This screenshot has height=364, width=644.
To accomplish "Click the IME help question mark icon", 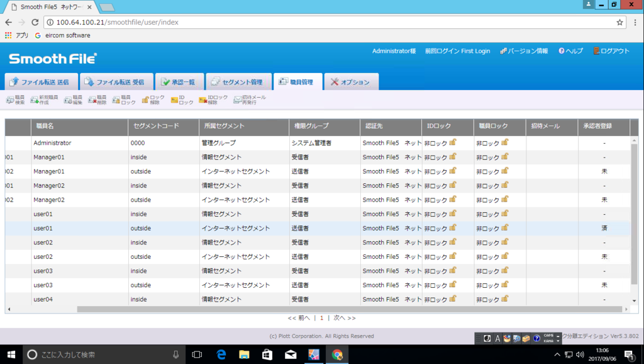I will [x=536, y=339].
